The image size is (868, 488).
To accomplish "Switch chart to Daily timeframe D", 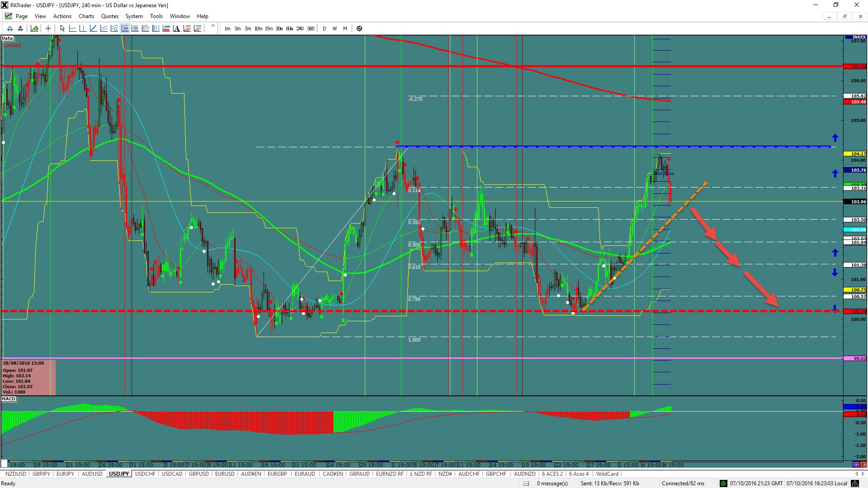I will point(324,28).
